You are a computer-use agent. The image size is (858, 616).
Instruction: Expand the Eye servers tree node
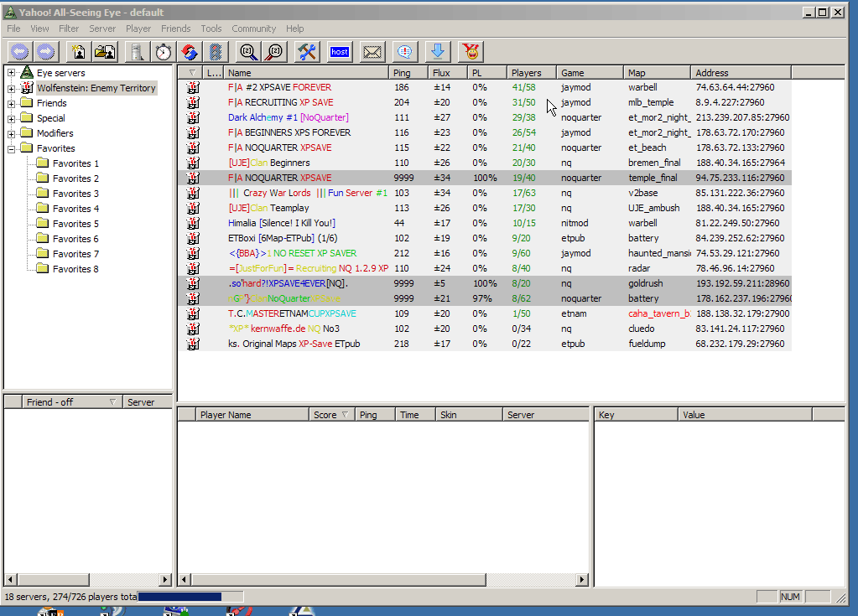point(11,73)
